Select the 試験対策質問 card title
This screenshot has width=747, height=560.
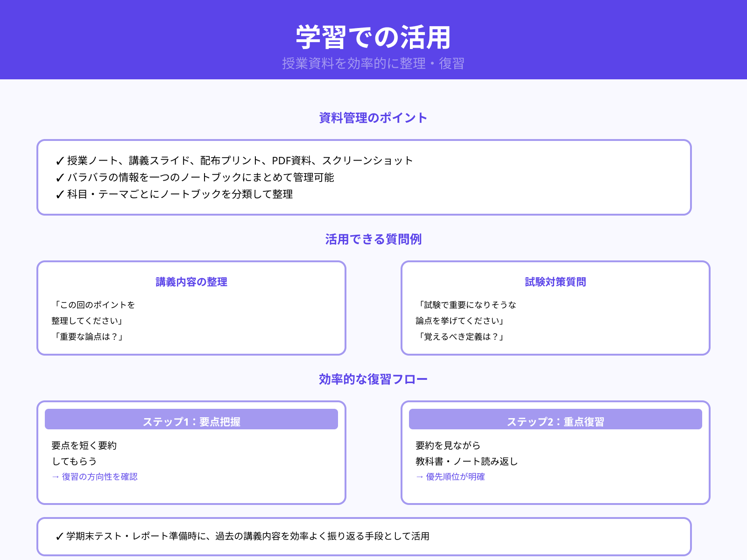556,282
